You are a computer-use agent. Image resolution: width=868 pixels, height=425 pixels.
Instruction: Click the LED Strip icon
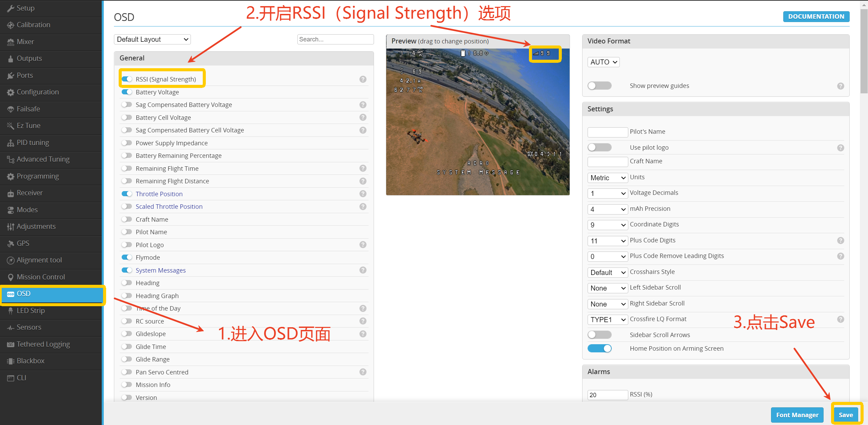click(11, 311)
